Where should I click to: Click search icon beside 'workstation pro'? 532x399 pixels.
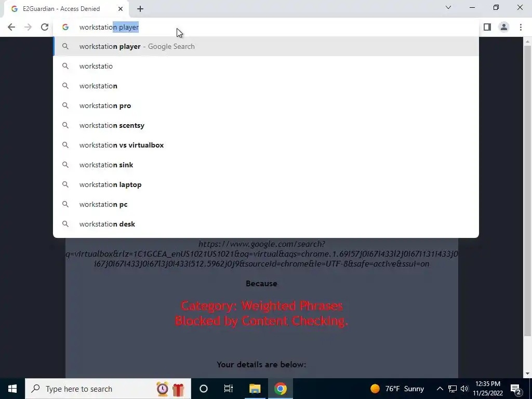65,105
